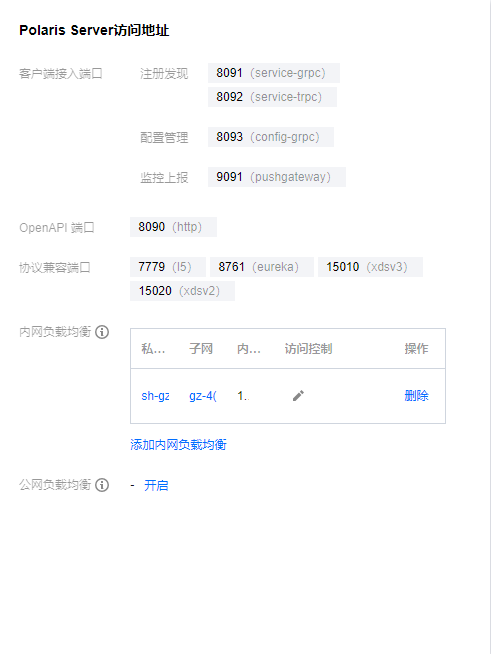Edit access control with the pencil icon
The width and height of the screenshot is (491, 654).
[x=298, y=395]
